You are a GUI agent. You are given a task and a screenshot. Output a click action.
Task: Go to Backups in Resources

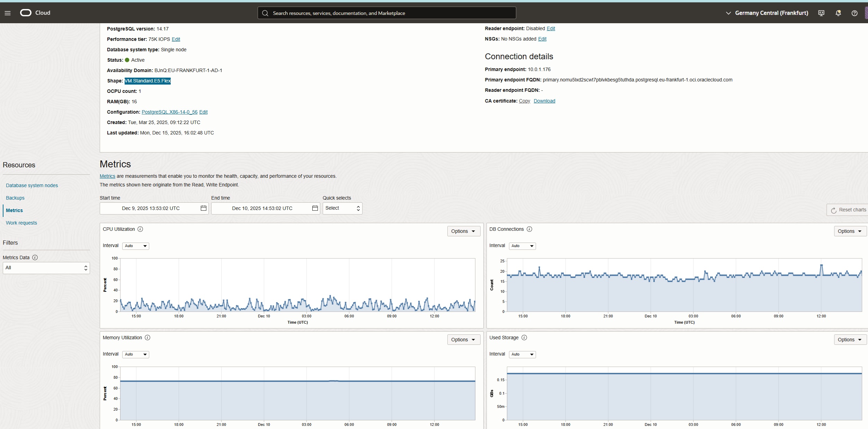(x=15, y=198)
